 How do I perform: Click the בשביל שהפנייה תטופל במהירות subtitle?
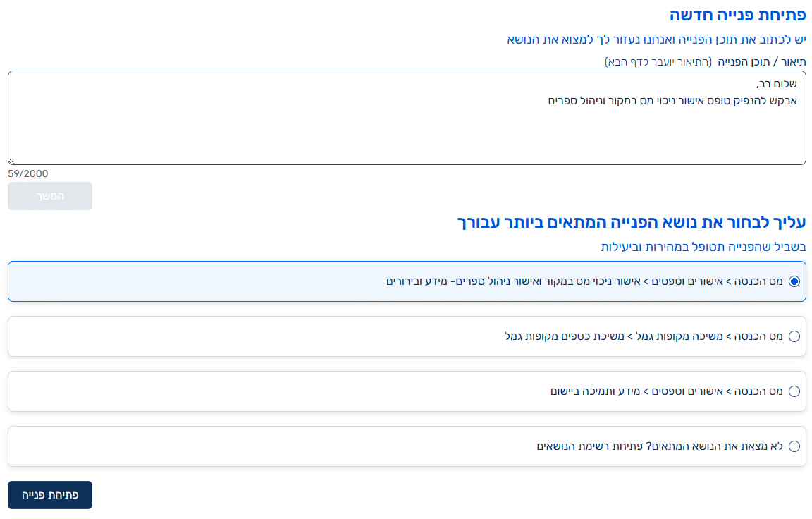pos(703,247)
